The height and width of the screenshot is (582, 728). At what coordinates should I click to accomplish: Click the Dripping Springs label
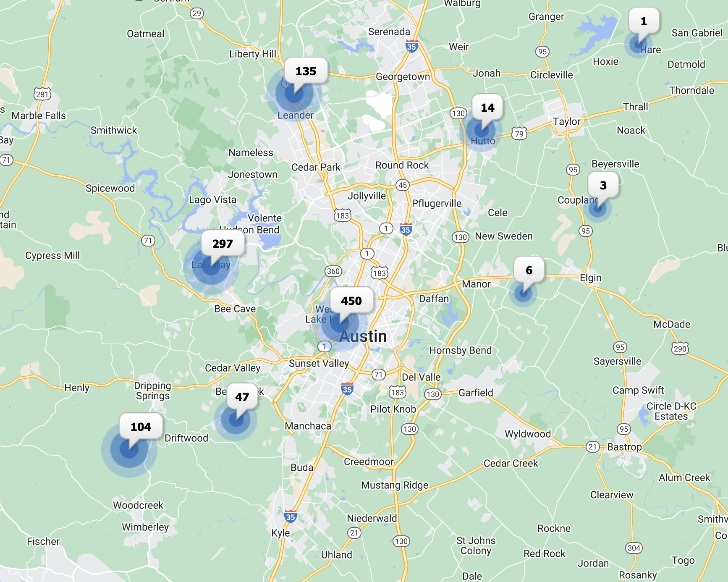pyautogui.click(x=152, y=391)
